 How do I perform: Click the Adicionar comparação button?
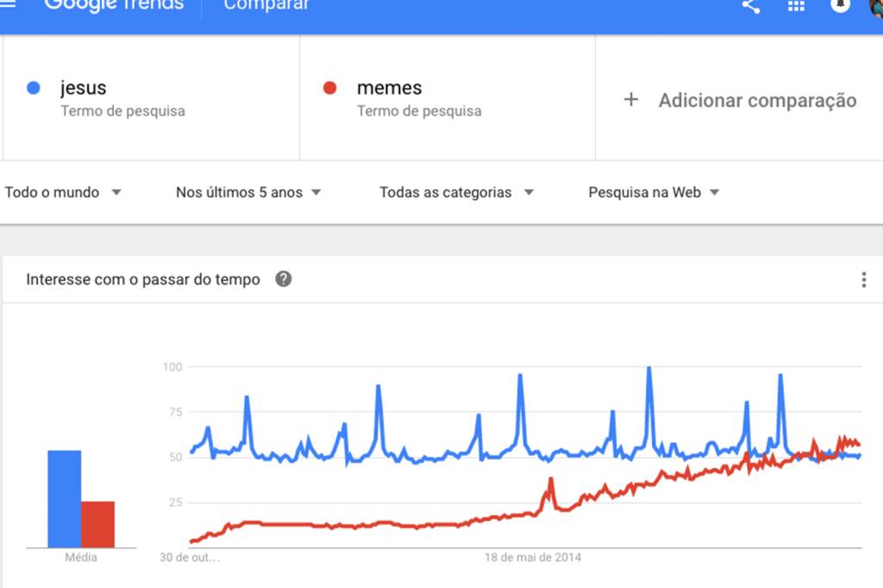739,100
